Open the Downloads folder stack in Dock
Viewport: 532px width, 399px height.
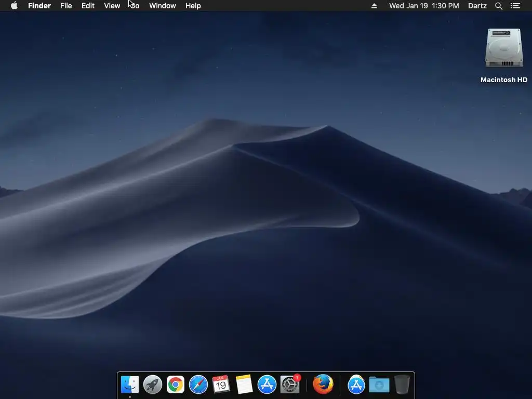click(379, 384)
